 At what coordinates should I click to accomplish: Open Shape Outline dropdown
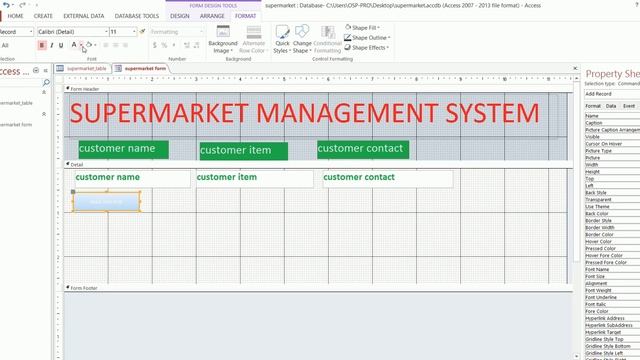pos(367,38)
